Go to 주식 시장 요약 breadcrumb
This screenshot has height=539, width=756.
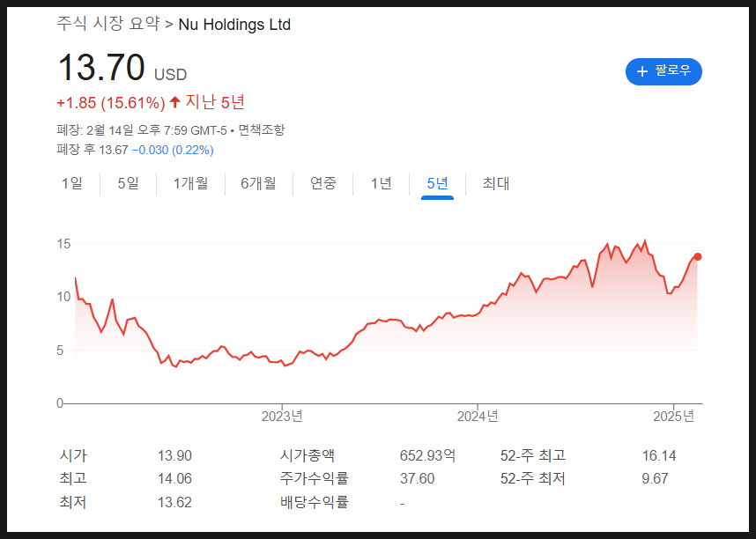click(108, 24)
